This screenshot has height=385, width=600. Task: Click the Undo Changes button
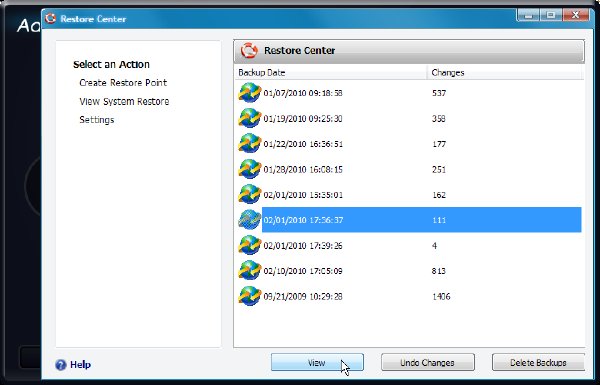pos(428,362)
